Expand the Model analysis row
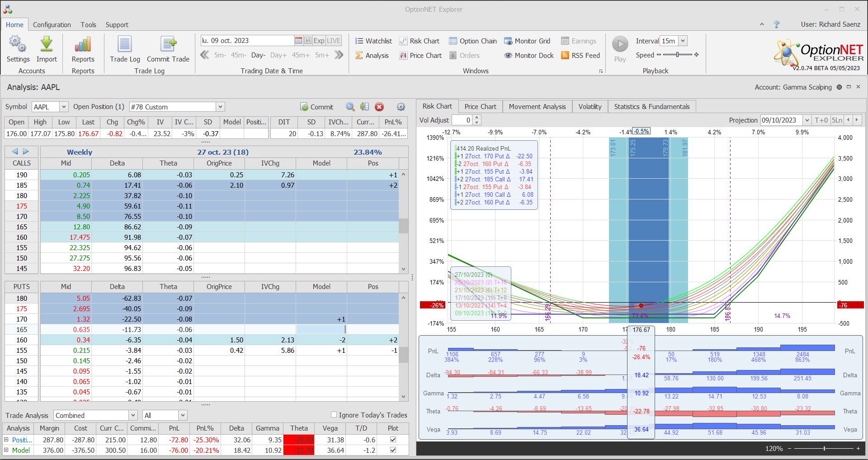 pos(6,450)
